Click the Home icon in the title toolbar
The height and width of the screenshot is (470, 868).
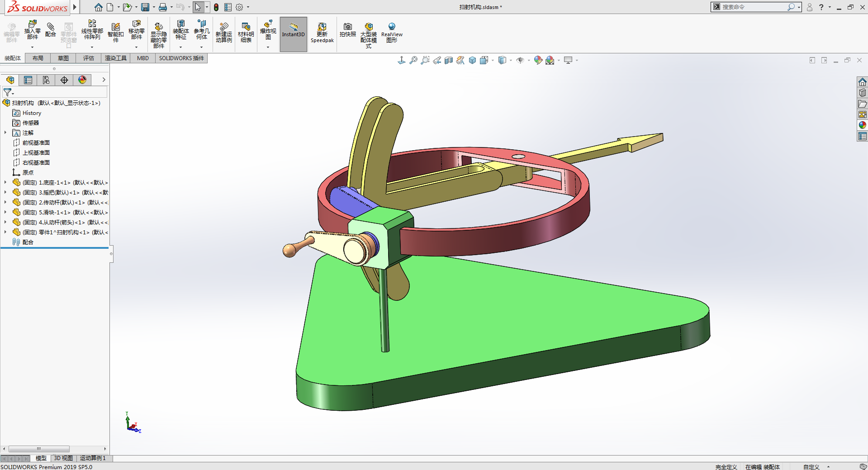point(98,7)
